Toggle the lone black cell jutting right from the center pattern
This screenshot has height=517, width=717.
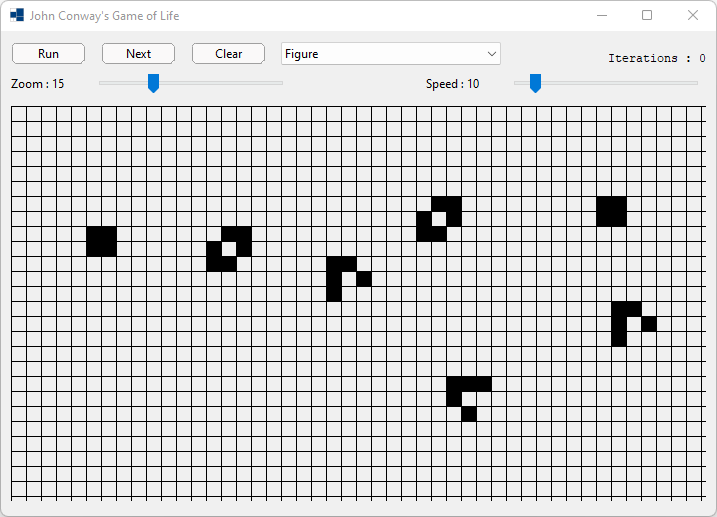click(x=364, y=279)
